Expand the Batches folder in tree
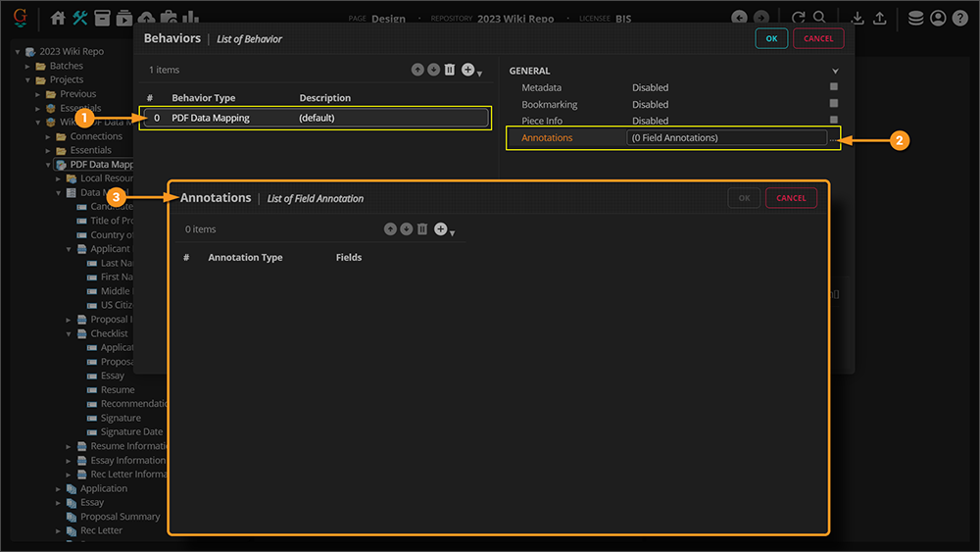 click(x=29, y=66)
